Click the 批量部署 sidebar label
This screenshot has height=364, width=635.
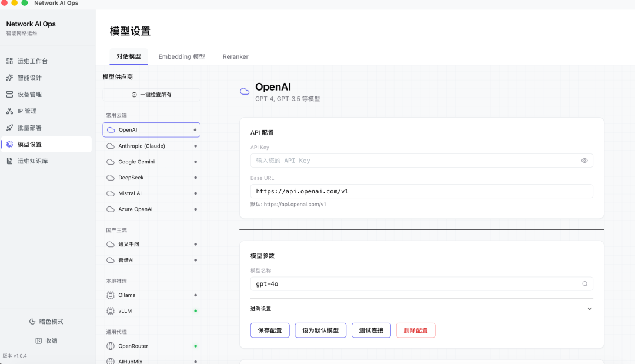coord(29,128)
